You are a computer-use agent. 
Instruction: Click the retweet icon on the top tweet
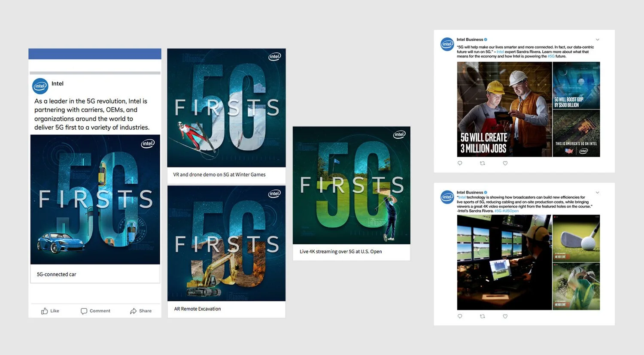click(482, 163)
